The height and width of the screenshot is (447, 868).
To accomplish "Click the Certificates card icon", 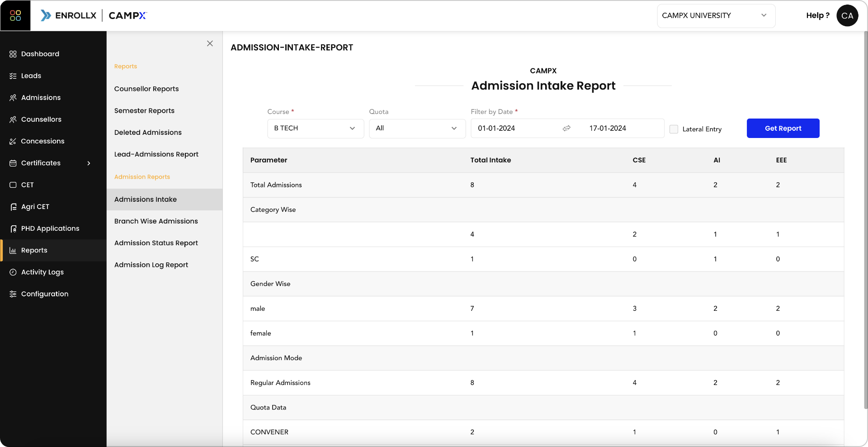I will click(13, 163).
